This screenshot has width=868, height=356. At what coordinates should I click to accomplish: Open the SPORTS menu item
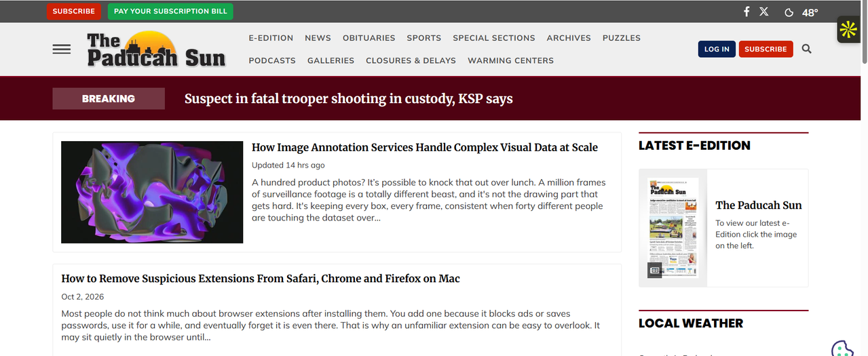tap(424, 38)
